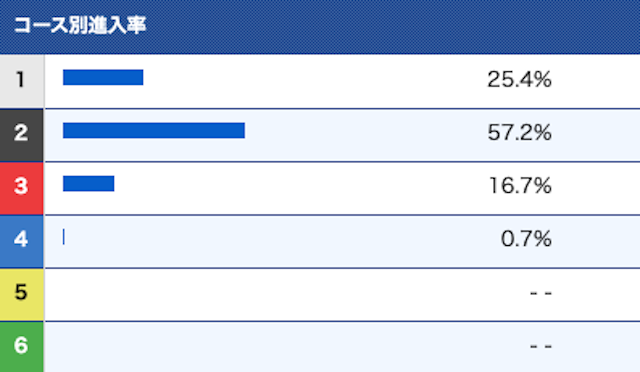The width and height of the screenshot is (640, 372).
Task: Click the green course number 6 badge
Action: tap(22, 347)
